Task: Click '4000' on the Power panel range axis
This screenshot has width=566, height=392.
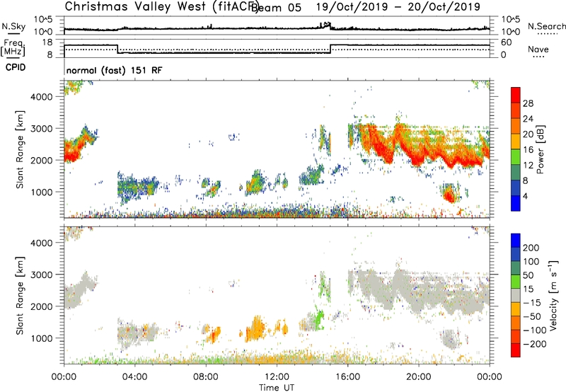Action: point(41,97)
